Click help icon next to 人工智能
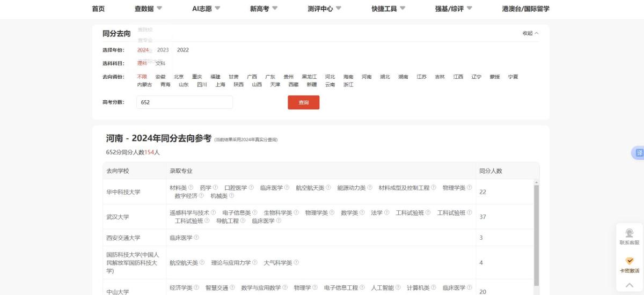The width and height of the screenshot is (644, 295). (x=398, y=288)
